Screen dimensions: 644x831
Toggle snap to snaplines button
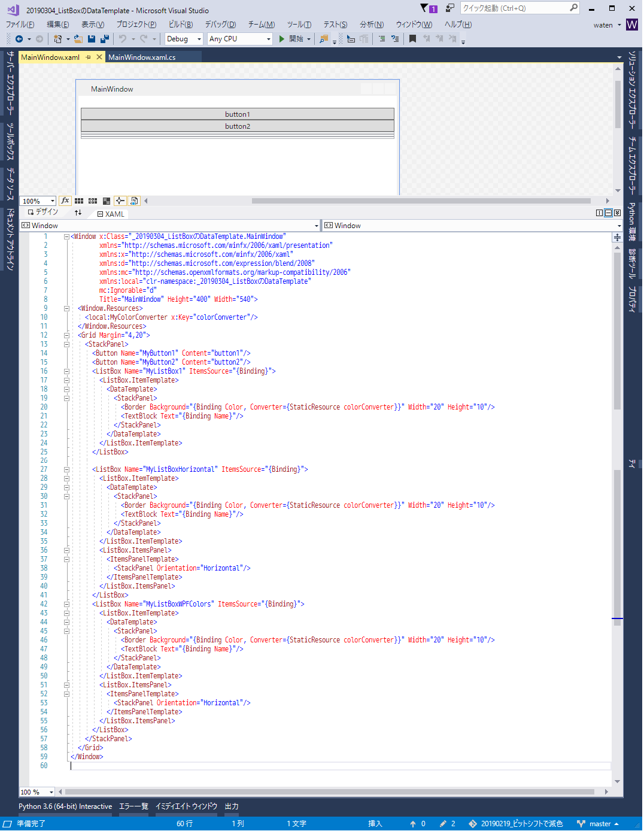[x=120, y=201]
